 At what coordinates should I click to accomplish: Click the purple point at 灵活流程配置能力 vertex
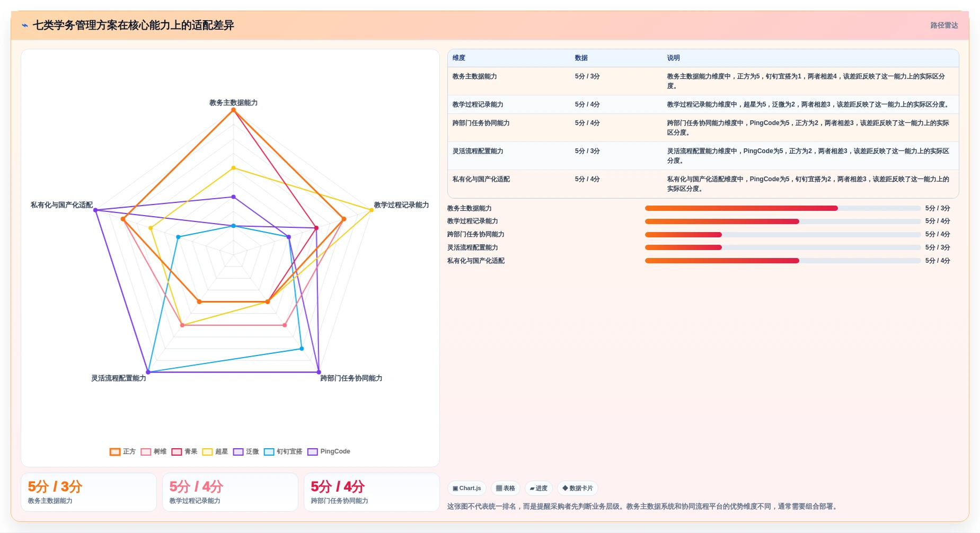[x=148, y=372]
